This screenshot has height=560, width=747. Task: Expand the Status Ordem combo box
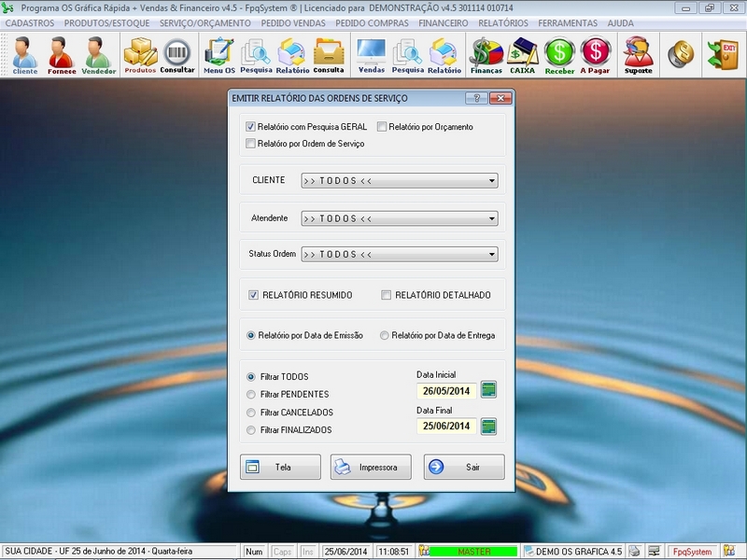pyautogui.click(x=492, y=254)
